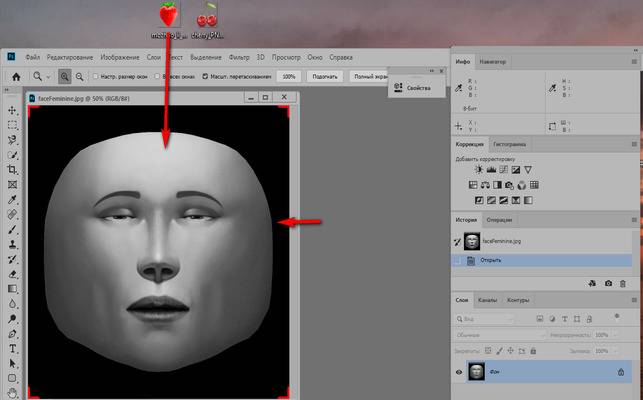Activate the zoom-out magnifier button
The height and width of the screenshot is (400, 643).
(80, 76)
